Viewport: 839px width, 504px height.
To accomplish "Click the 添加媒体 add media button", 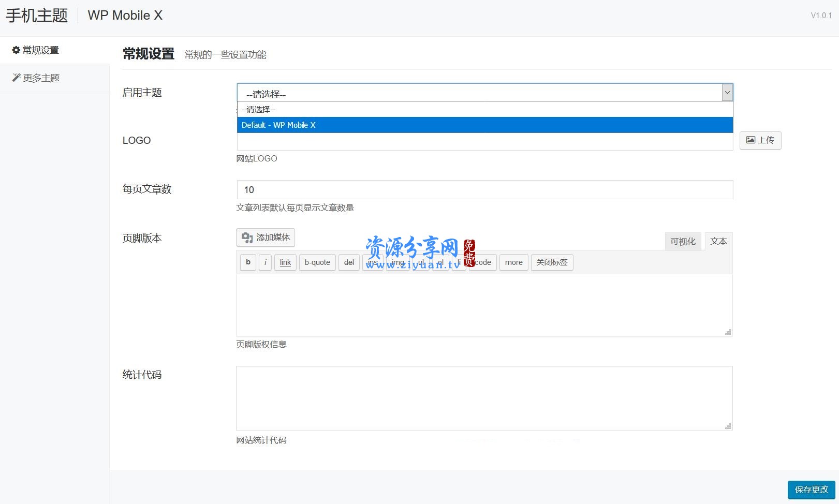I will [x=266, y=238].
